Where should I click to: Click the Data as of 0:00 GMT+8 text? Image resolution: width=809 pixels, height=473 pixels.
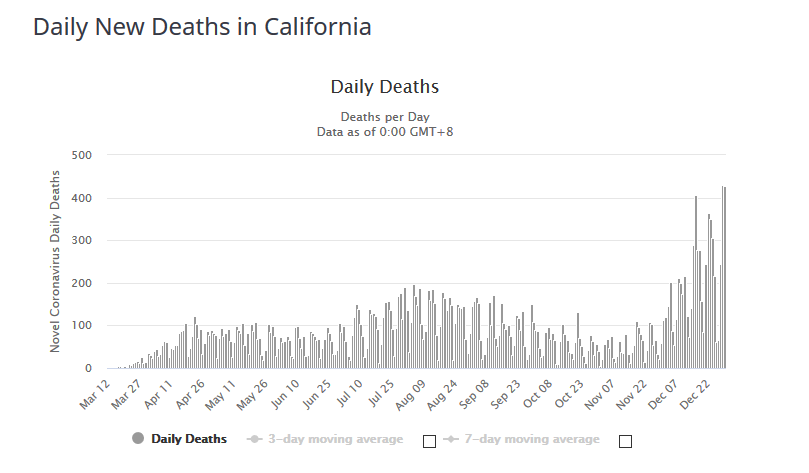[x=384, y=131]
